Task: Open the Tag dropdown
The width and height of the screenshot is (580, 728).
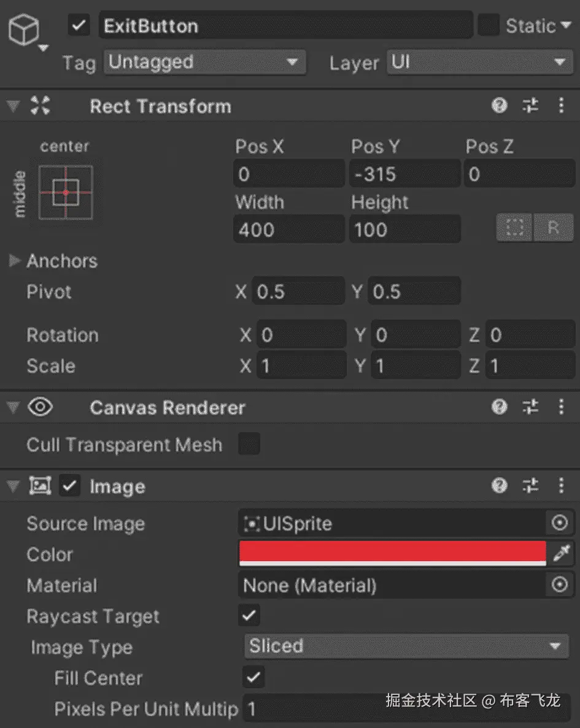Action: point(204,63)
